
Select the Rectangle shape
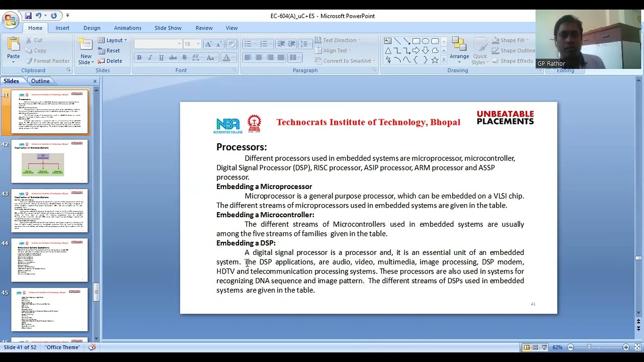point(416,41)
